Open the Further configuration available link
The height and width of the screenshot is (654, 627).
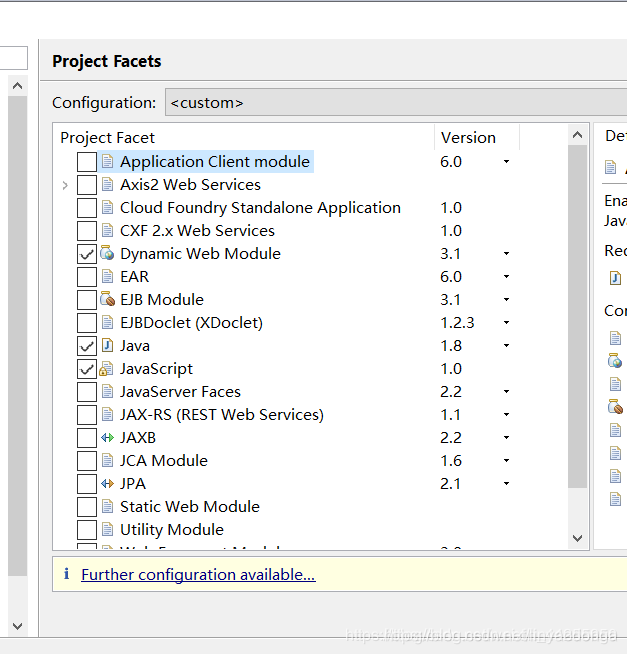coord(198,574)
